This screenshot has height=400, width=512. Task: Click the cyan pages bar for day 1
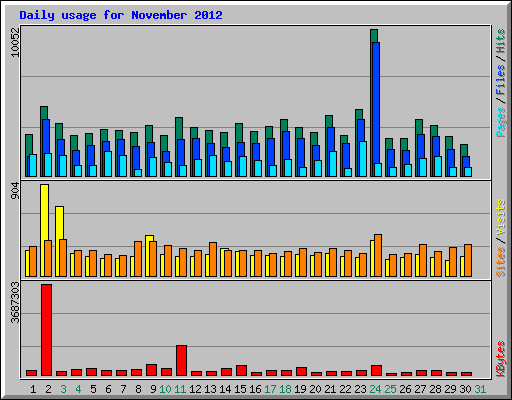33,165
